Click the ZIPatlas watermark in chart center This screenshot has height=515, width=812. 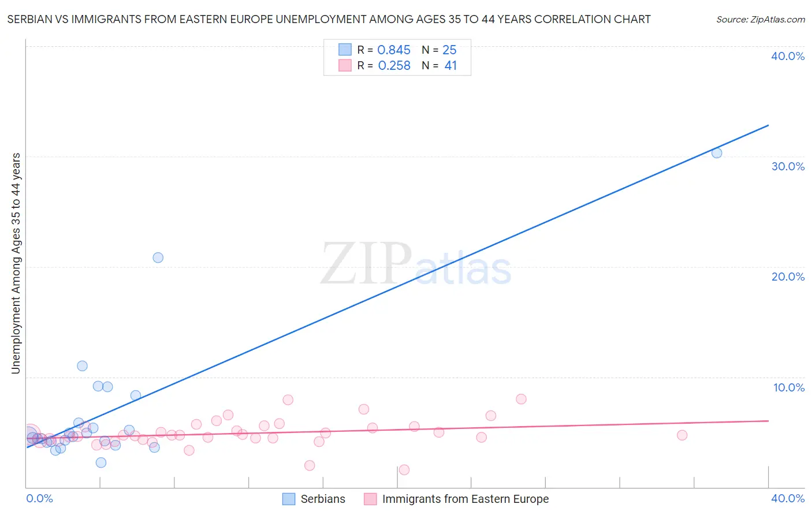416,264
